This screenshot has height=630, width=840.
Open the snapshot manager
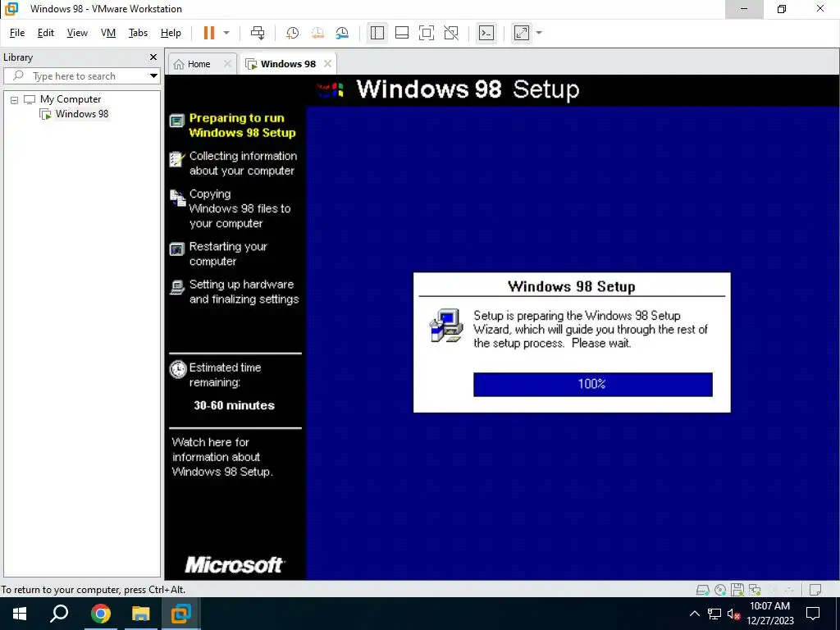(x=342, y=33)
